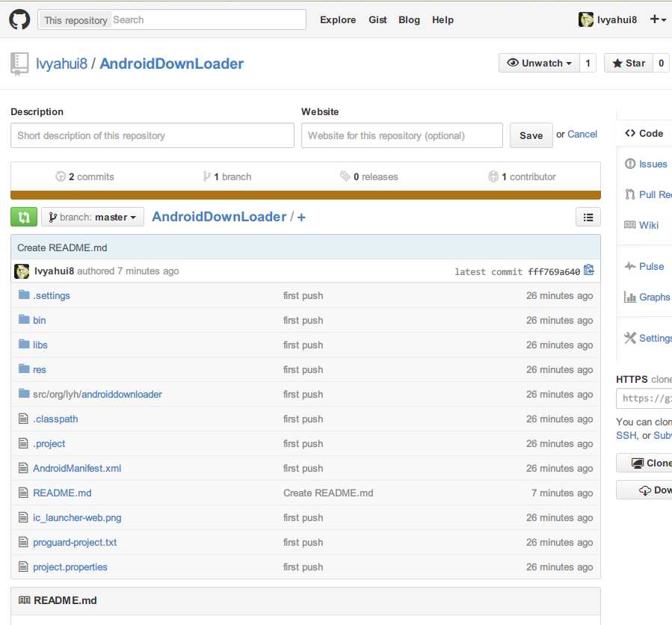The height and width of the screenshot is (625, 672).
Task: Click the ic_launcher-web.png file icon
Action: 24,517
